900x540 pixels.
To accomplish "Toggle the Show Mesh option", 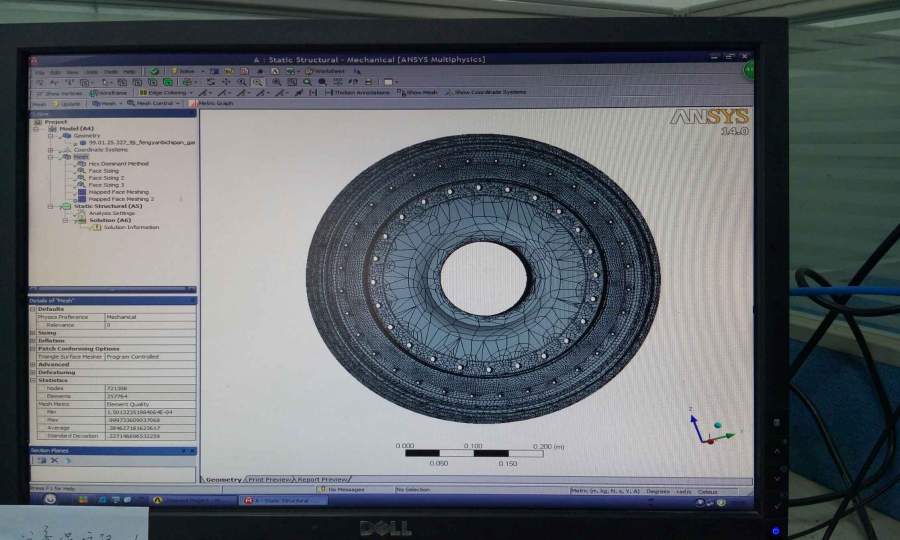I will click(417, 92).
